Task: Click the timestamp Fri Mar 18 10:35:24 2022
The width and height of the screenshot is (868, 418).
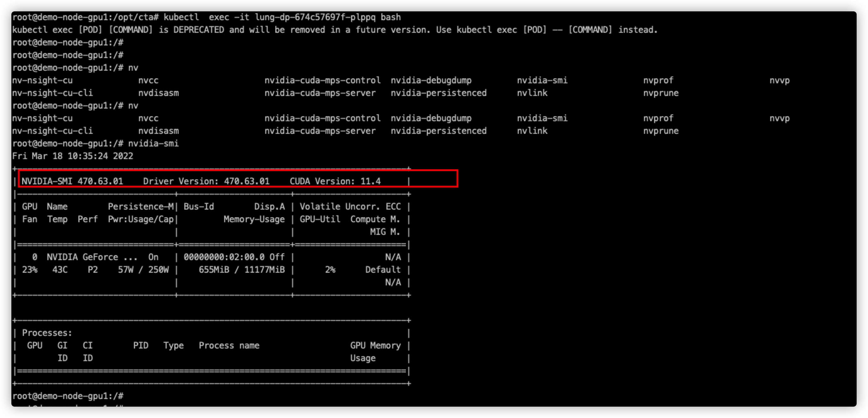Action: point(73,156)
